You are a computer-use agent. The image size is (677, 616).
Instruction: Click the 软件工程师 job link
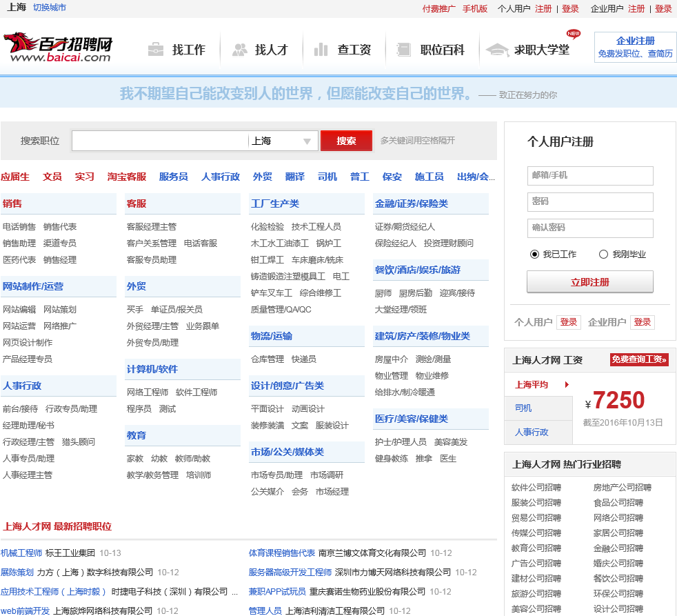pyautogui.click(x=196, y=393)
